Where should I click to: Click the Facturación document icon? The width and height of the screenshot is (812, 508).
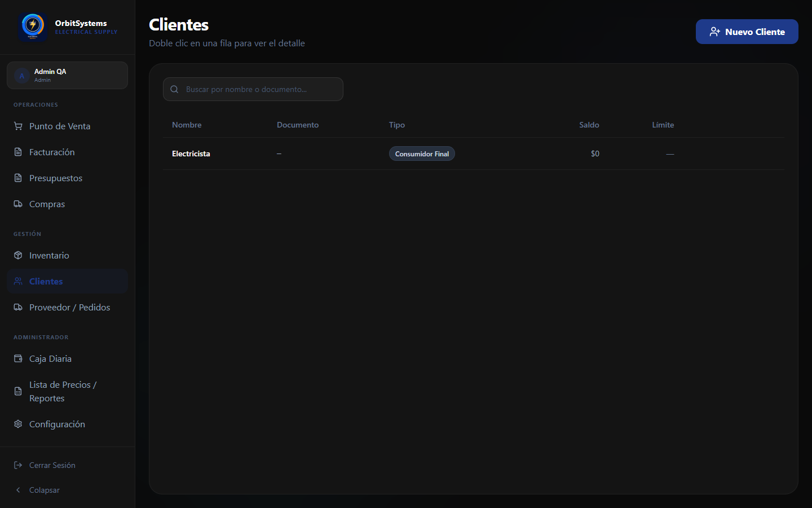[18, 152]
